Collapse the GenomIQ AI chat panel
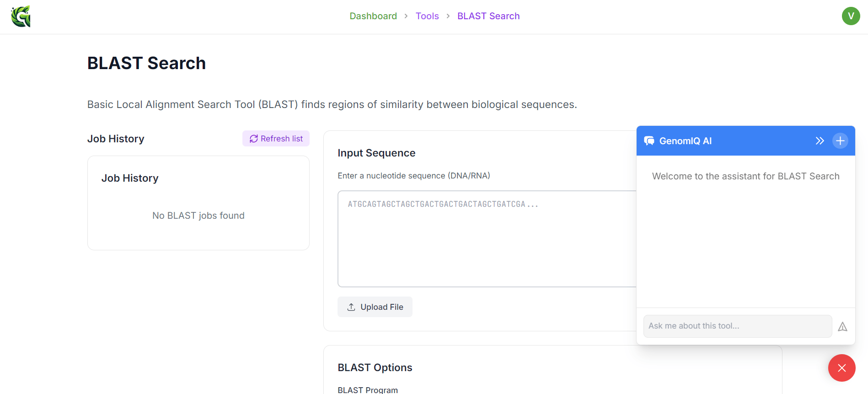 pos(820,141)
